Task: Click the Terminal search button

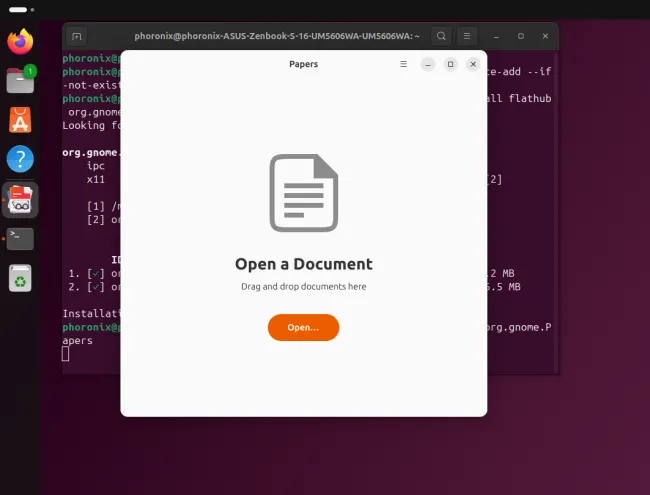Action: [x=442, y=36]
